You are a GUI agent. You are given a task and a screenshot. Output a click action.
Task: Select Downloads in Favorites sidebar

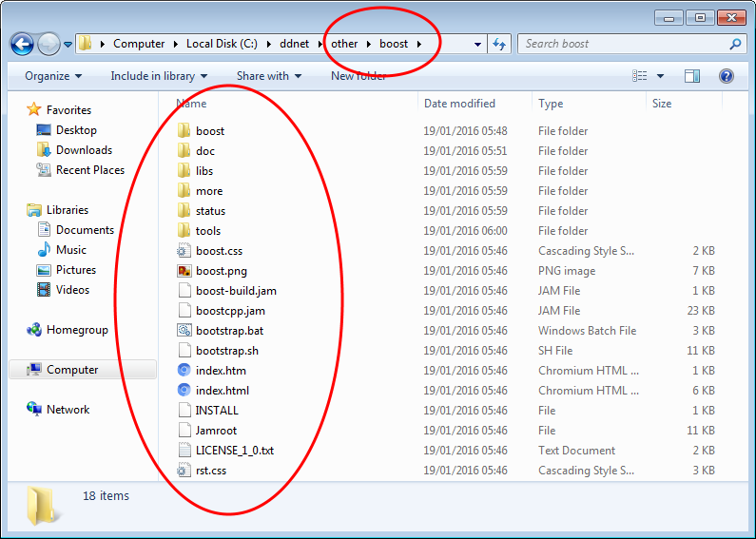[x=84, y=150]
